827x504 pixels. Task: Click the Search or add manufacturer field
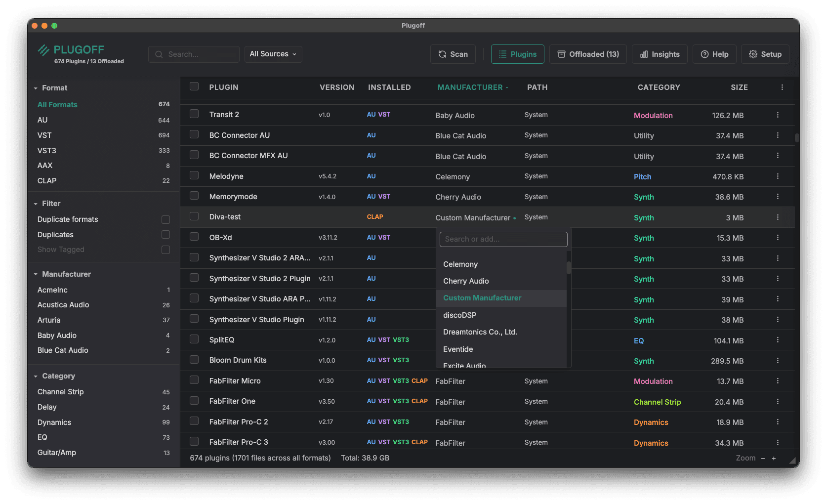coord(503,239)
